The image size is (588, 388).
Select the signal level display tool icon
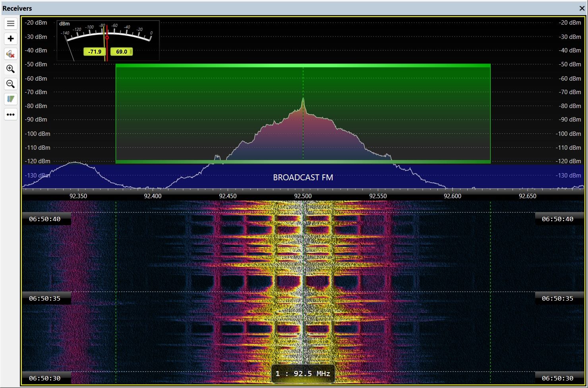[10, 99]
